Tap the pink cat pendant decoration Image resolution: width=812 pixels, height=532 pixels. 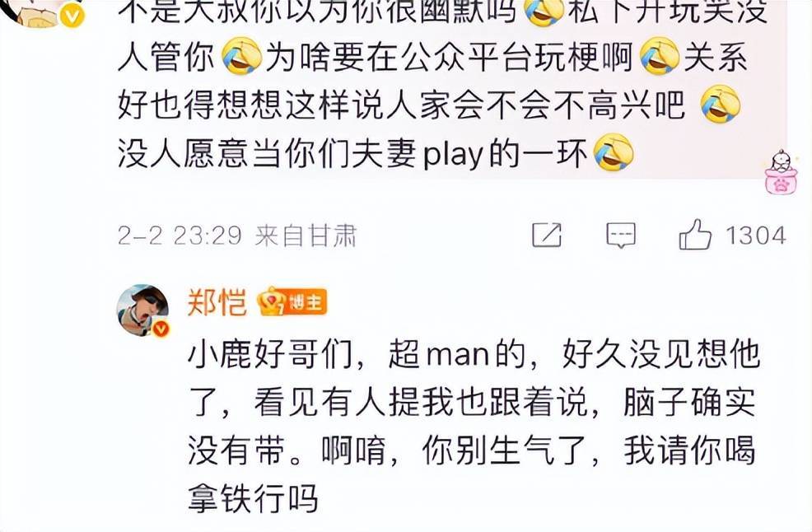tap(781, 171)
